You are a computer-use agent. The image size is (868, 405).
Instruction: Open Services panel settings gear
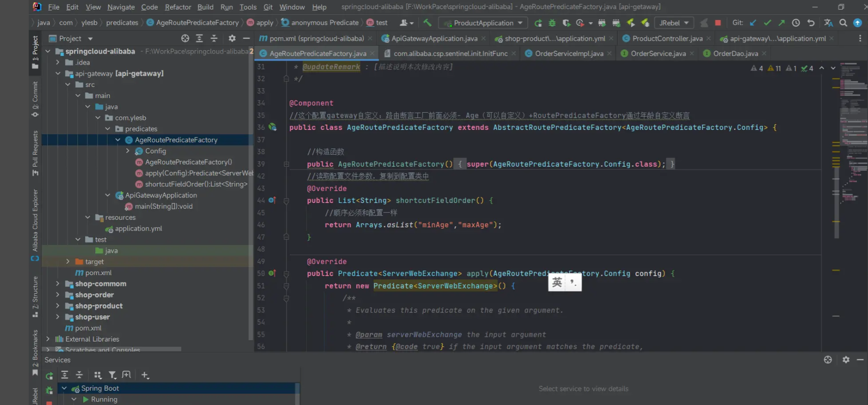pyautogui.click(x=846, y=360)
